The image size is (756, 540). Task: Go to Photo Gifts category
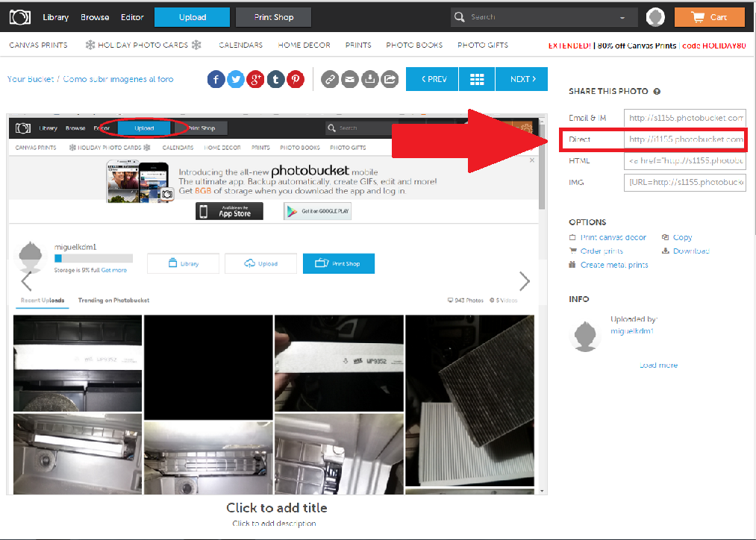tap(483, 45)
